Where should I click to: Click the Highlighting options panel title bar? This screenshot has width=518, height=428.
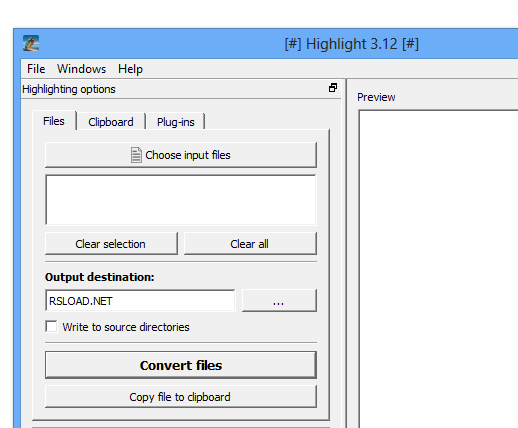tap(174, 89)
